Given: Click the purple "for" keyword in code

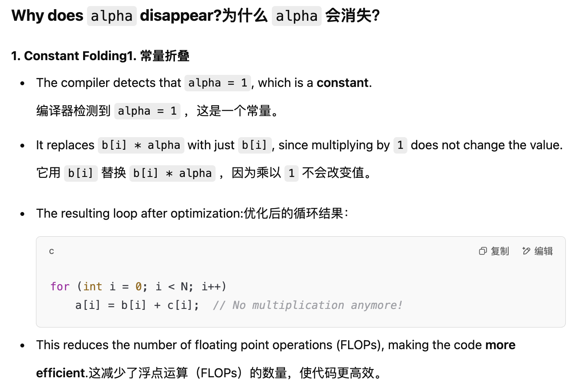Looking at the screenshot, I should point(60,286).
